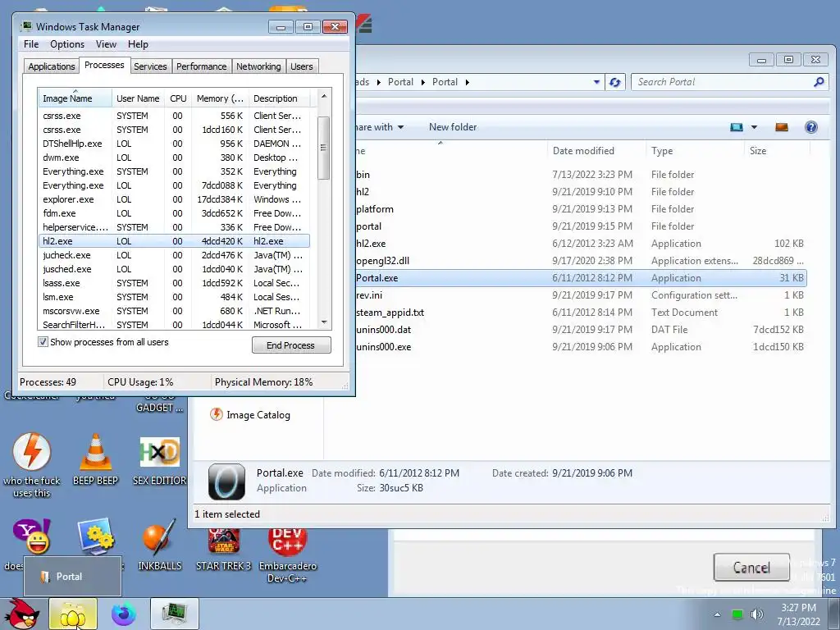The width and height of the screenshot is (840, 630).
Task: Refresh the Portal folder address bar
Action: 615,82
